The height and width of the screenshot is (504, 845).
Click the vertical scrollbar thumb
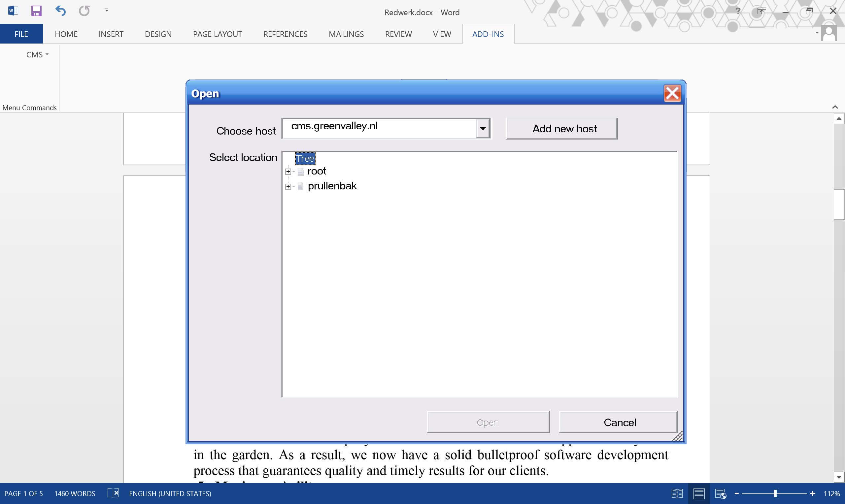(x=839, y=204)
